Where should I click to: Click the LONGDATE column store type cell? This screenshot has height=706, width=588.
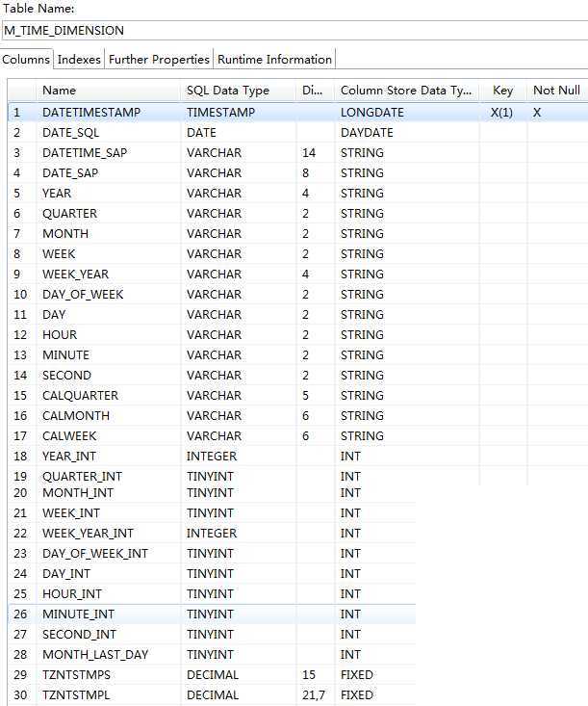[x=372, y=113]
